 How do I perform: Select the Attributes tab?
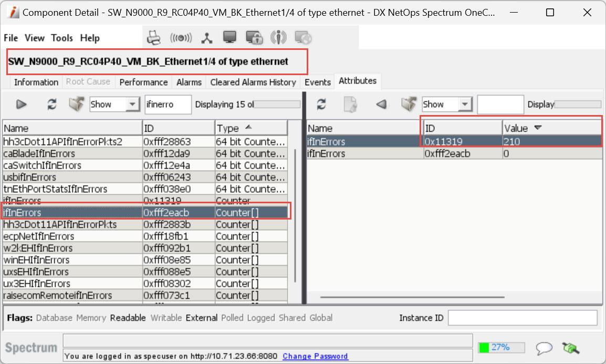click(x=358, y=81)
